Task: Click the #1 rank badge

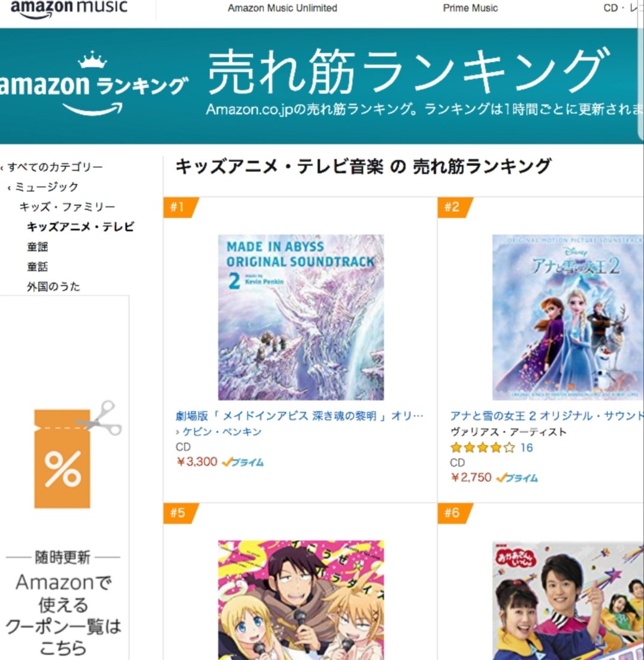Action: [x=180, y=207]
